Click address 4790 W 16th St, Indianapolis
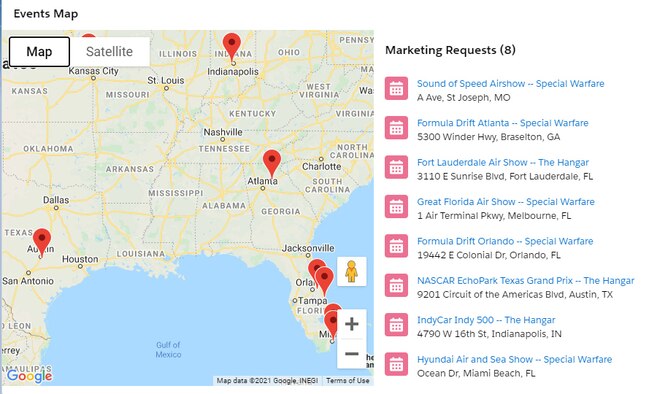Screen dimensions: 649x394 489,334
